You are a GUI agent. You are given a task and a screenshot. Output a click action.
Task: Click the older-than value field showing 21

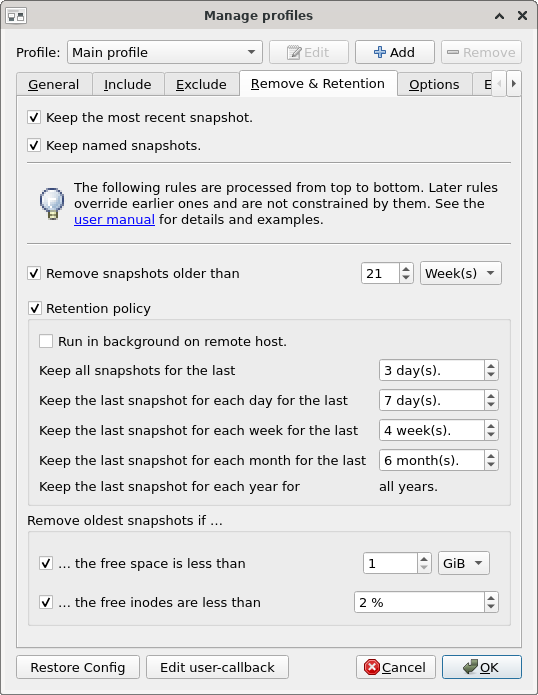[x=380, y=273]
